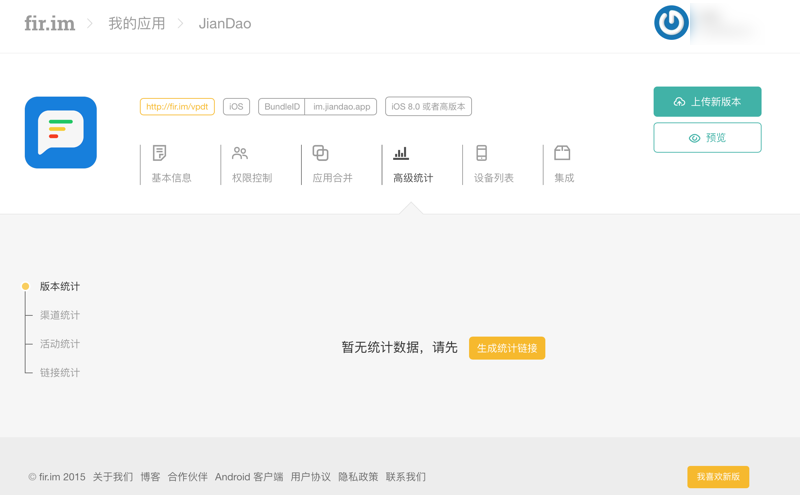This screenshot has width=800, height=495.
Task: Open the 隐私政策 footer link
Action: 358,477
